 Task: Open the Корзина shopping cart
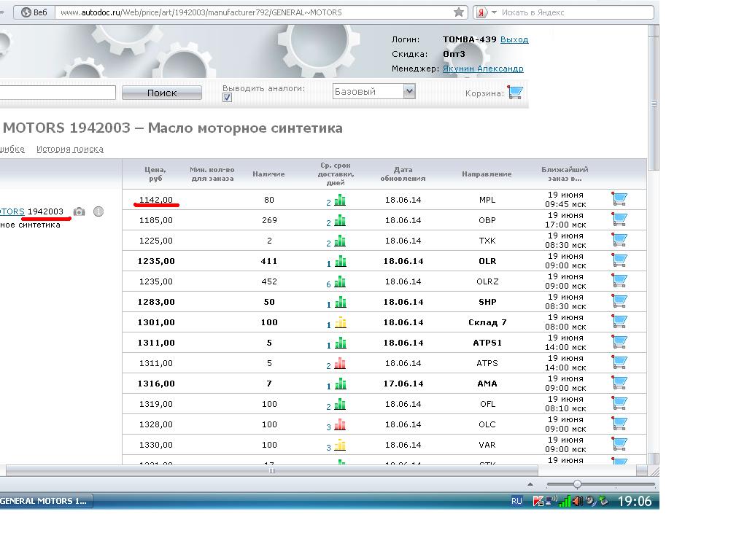[x=515, y=93]
